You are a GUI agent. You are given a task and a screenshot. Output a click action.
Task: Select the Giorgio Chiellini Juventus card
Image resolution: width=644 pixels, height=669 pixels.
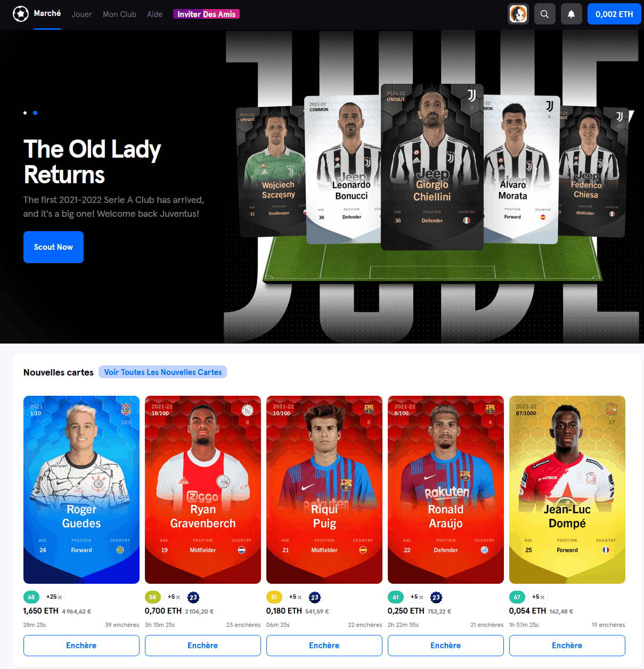(432, 167)
